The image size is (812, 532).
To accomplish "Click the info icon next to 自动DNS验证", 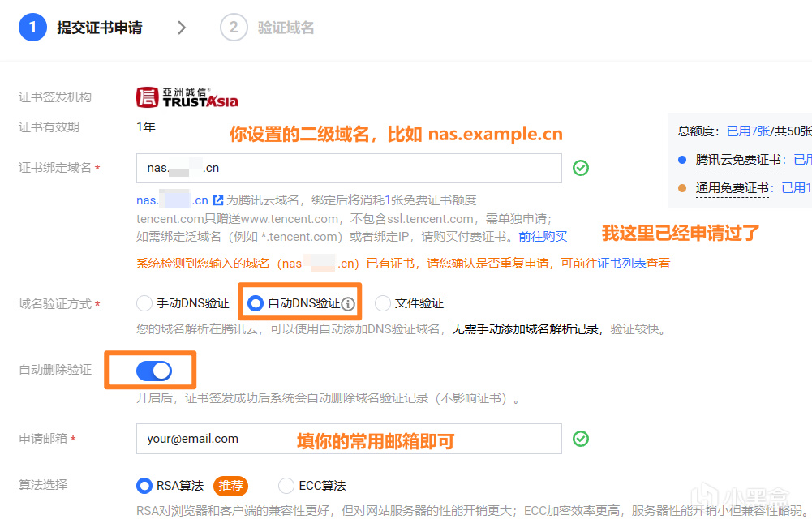I will pos(350,302).
